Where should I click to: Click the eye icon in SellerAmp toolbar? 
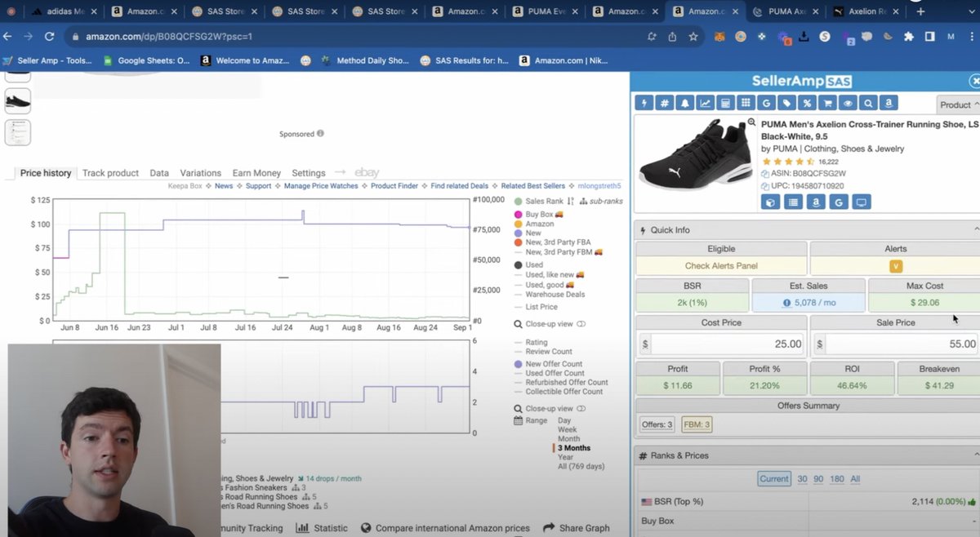tap(848, 103)
